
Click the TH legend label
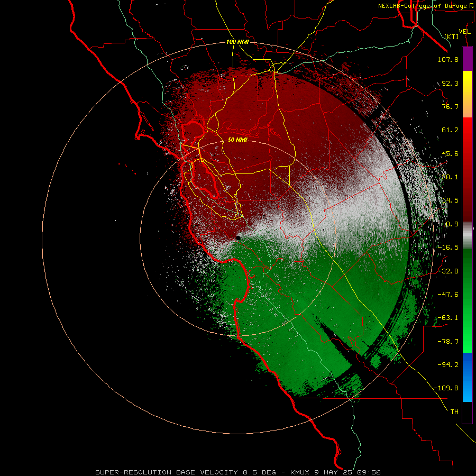454,411
